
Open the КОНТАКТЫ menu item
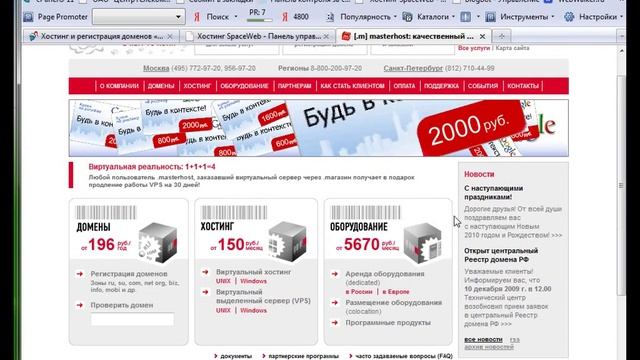coord(523,86)
